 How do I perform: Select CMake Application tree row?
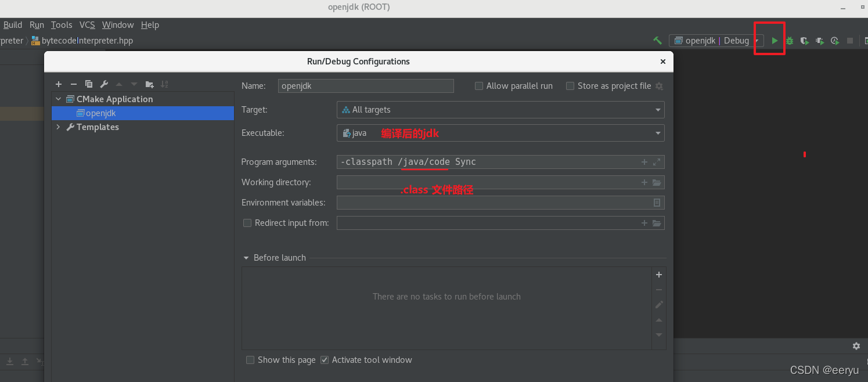pyautogui.click(x=143, y=99)
